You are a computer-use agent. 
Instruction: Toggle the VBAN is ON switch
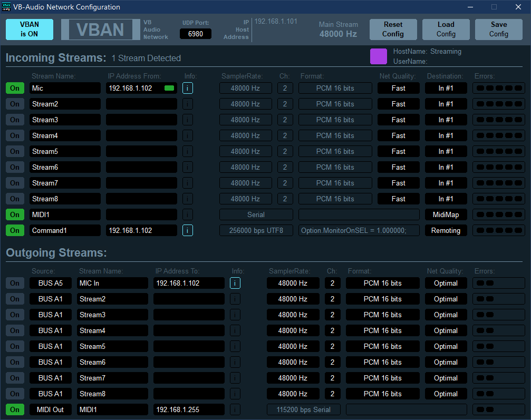coord(29,30)
